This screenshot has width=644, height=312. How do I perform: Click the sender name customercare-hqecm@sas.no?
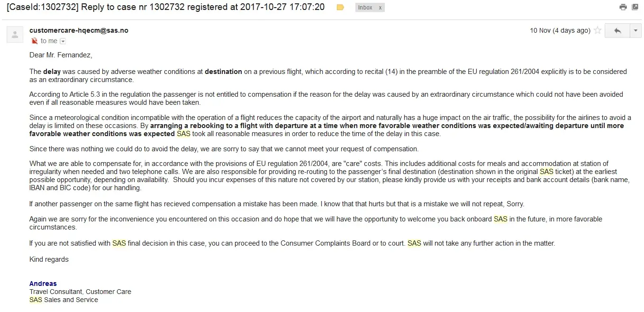[x=79, y=30]
